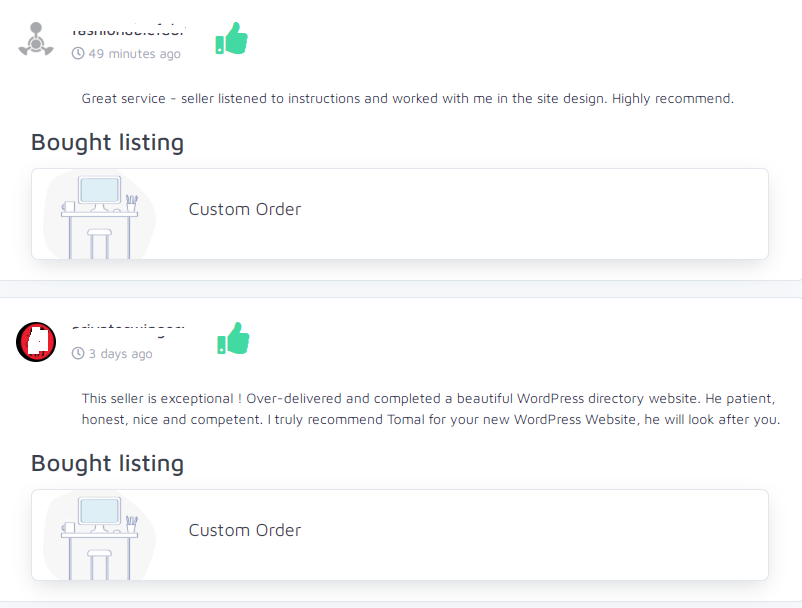Click the green thumbs-up on the 49-minutes-ago review
The image size is (802, 608).
[232, 39]
